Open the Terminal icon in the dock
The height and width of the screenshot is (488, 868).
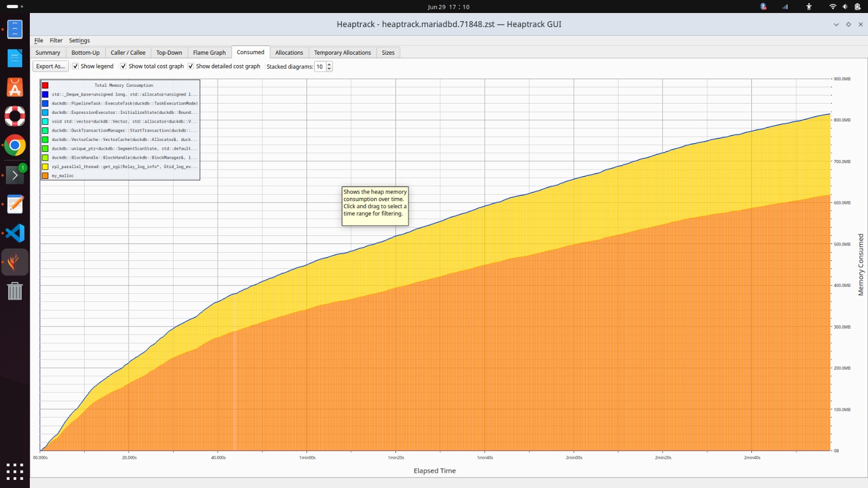tap(15, 175)
